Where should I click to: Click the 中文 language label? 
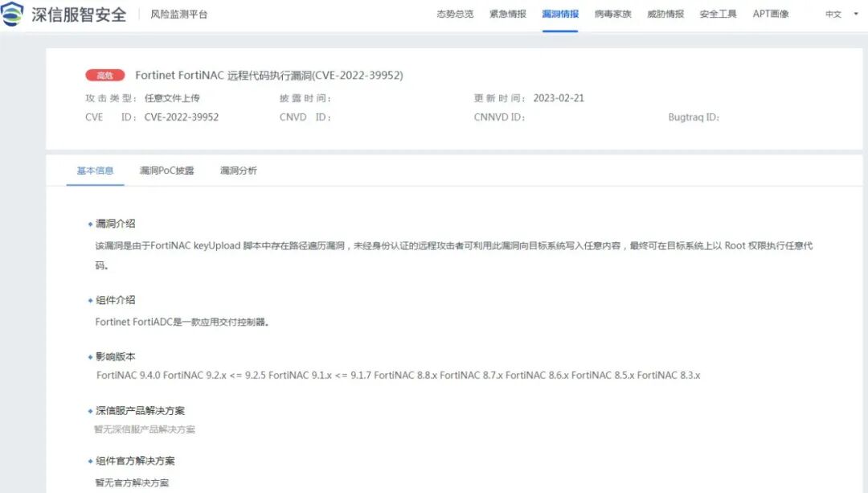pos(833,14)
